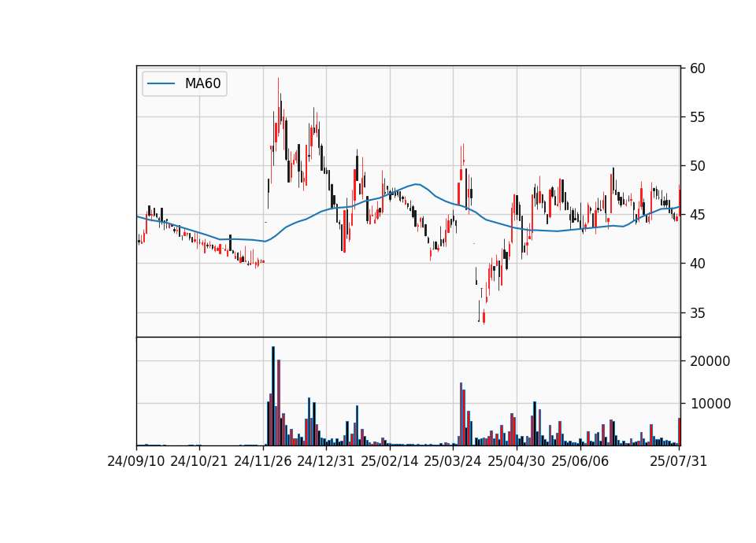Click the 55 price axis label

click(x=698, y=117)
